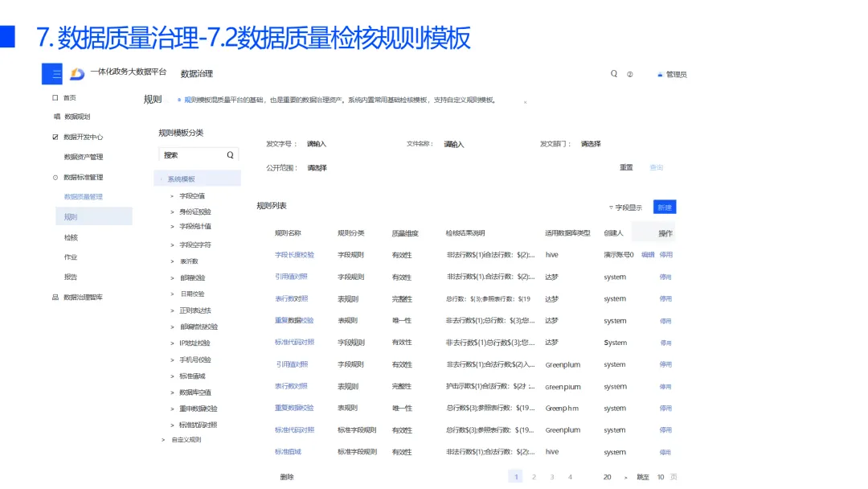Viewport: 868px width, 489px height.
Task: Expand the chevron beside 字段统计值
Action: pos(172,227)
